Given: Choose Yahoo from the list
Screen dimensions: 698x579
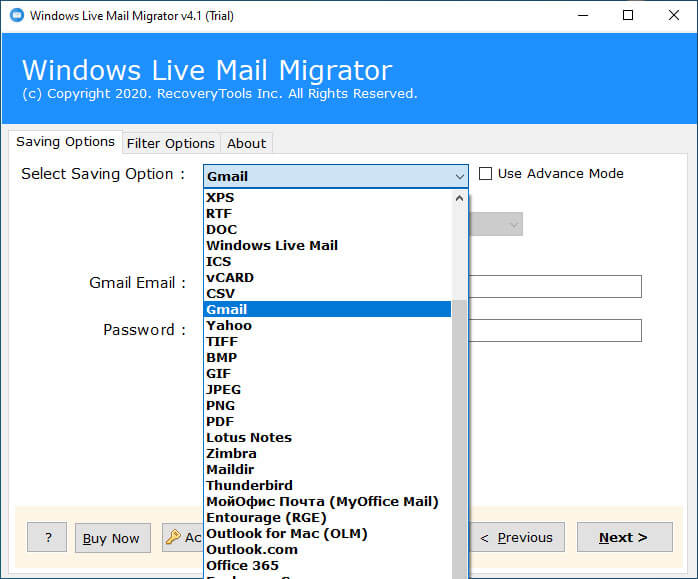Looking at the screenshot, I should 328,326.
